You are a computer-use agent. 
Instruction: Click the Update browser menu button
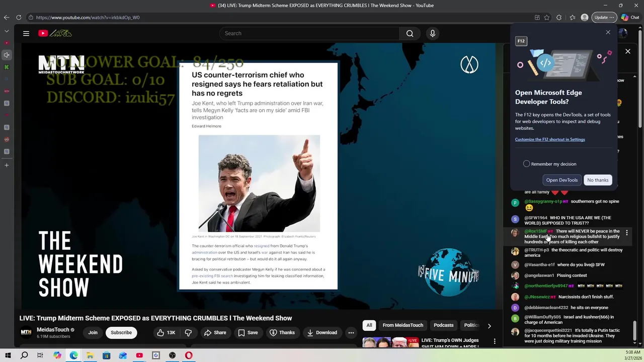604,18
